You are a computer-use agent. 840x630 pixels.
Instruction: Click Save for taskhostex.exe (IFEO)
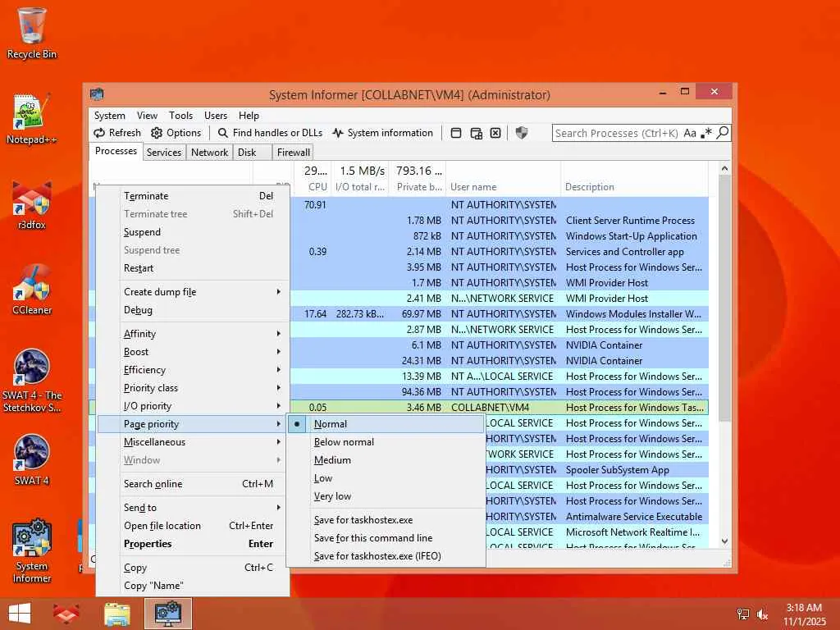(x=386, y=557)
